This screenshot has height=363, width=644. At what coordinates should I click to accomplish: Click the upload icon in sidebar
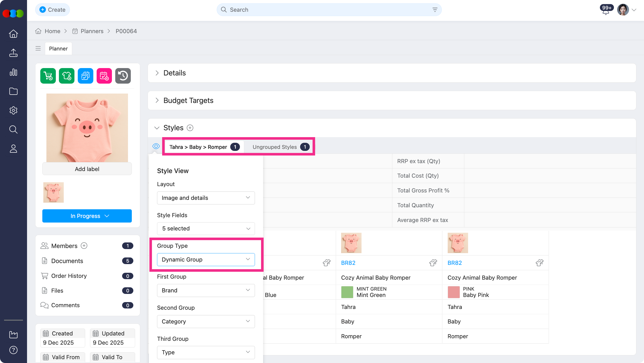tap(13, 53)
